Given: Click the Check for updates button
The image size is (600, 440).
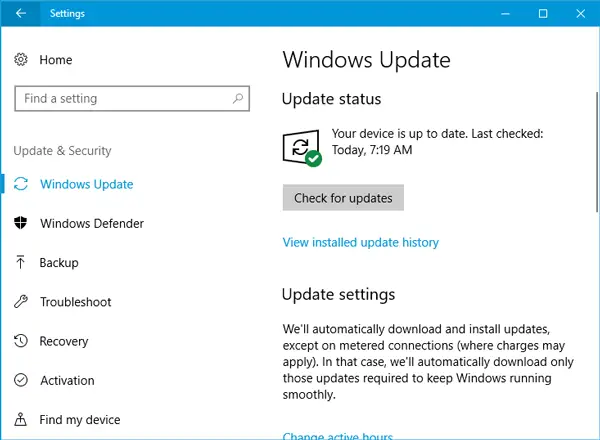Looking at the screenshot, I should [x=343, y=198].
